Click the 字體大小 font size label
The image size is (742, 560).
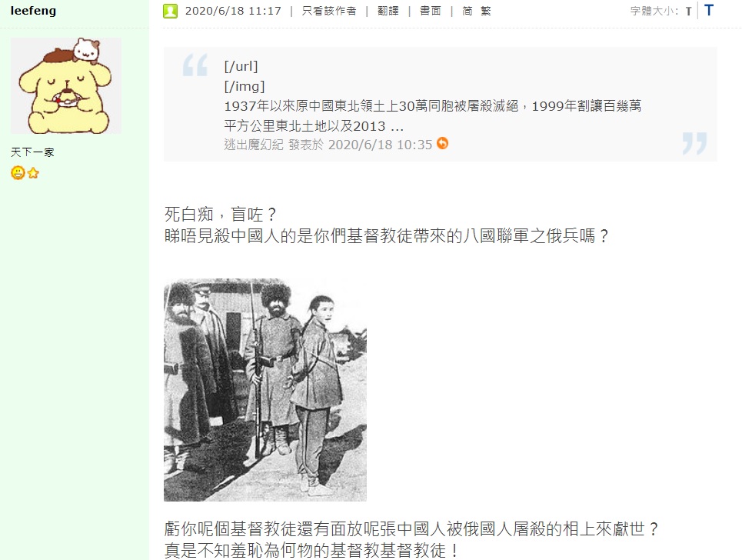pyautogui.click(x=654, y=11)
